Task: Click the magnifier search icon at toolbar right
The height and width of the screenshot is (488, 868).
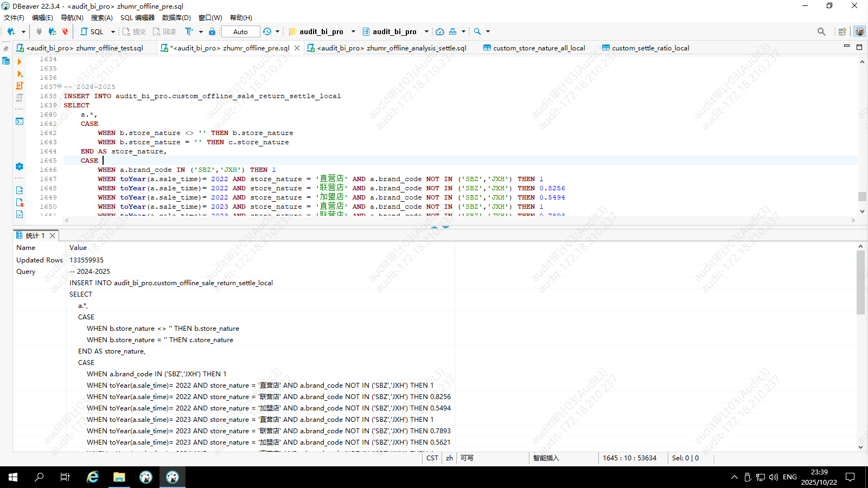Action: point(821,31)
